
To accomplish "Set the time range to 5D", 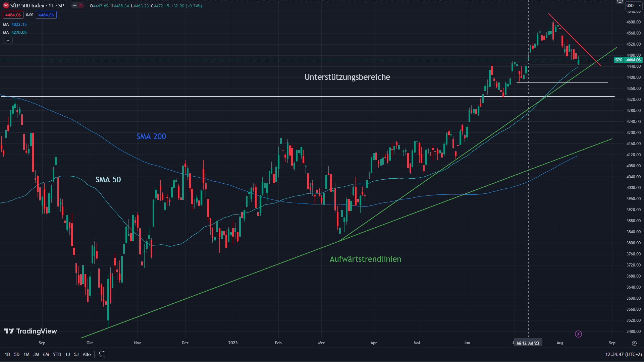I will pyautogui.click(x=17, y=354).
